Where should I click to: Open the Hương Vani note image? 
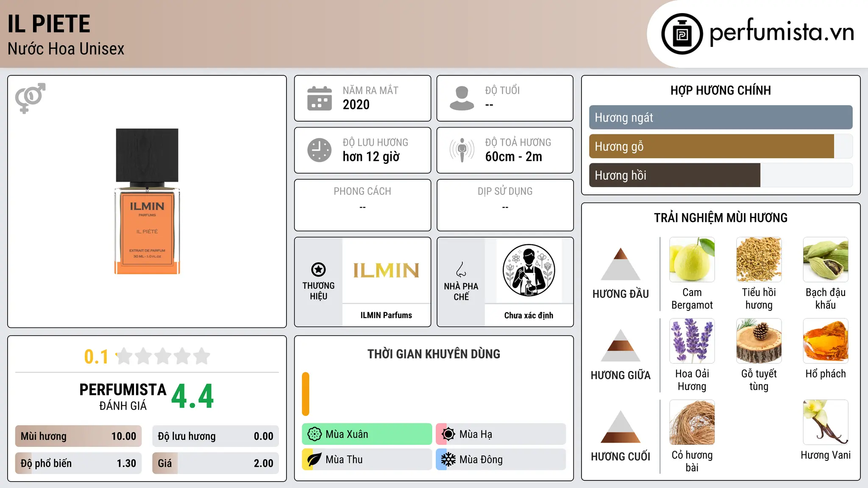click(826, 422)
